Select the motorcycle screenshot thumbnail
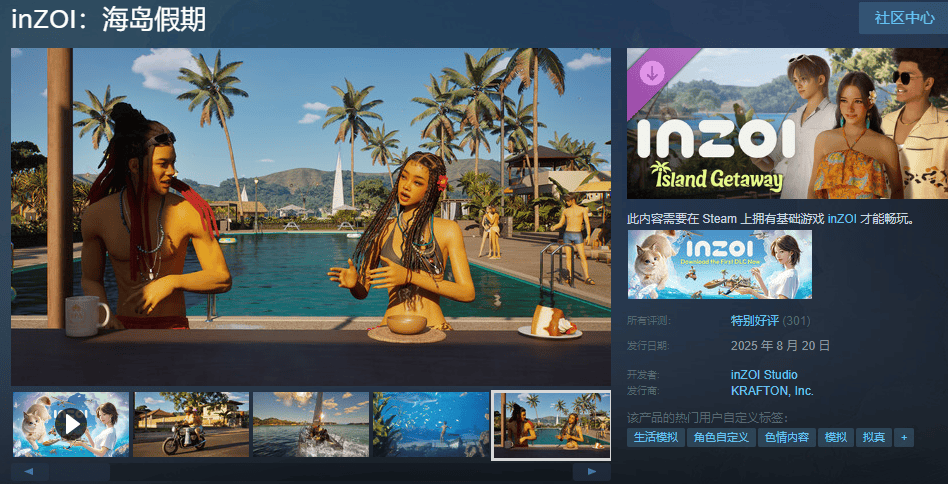The image size is (948, 484). 191,424
